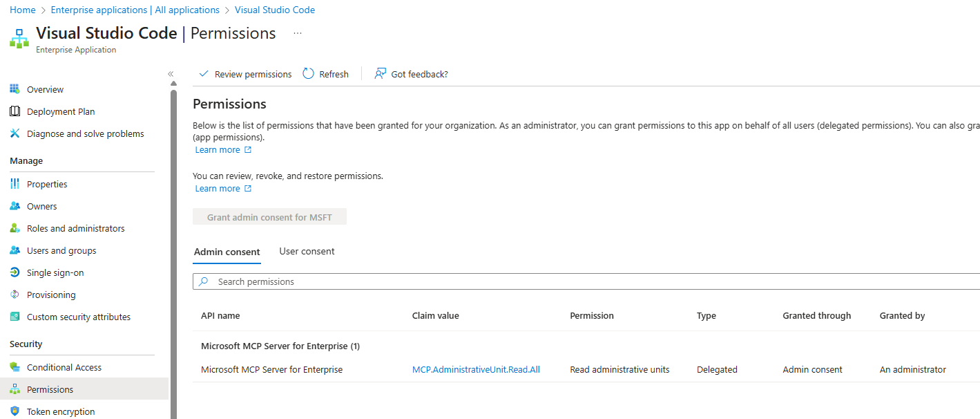
Task: Click the Overview grid icon in sidebar
Action: (x=15, y=89)
